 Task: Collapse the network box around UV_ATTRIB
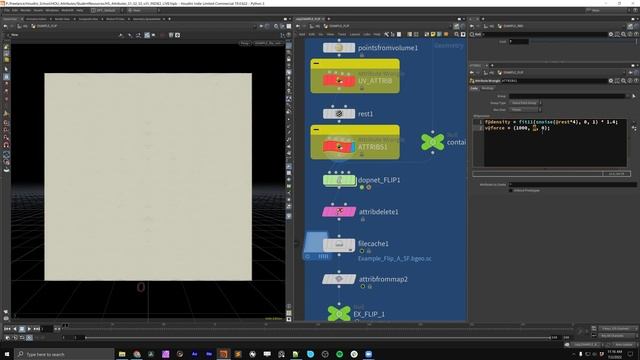click(x=316, y=63)
